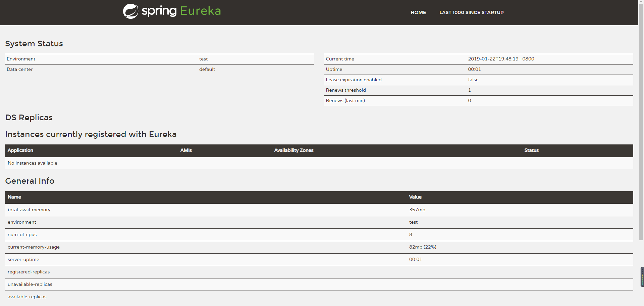The width and height of the screenshot is (644, 306).
Task: Select the Data center label
Action: click(19, 69)
